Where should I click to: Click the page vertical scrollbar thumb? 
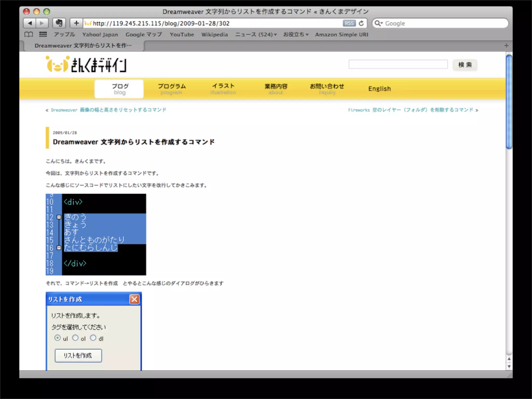click(509, 101)
